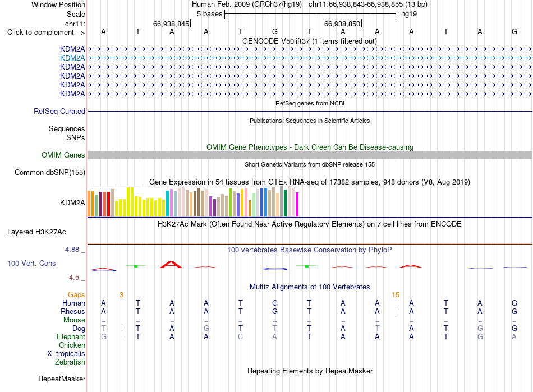The width and height of the screenshot is (533, 392).
Task: Select the light-blue KDM2A transcript label
Action: tap(72, 58)
